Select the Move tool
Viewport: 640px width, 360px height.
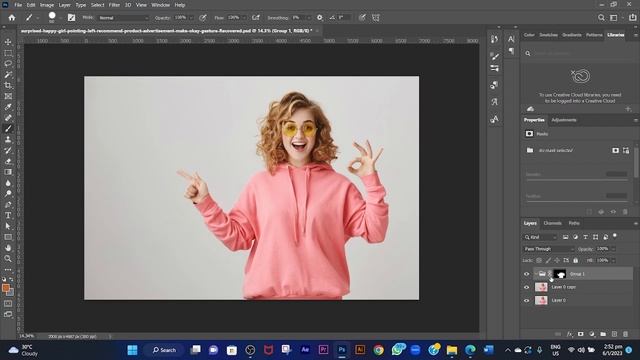coord(8,42)
